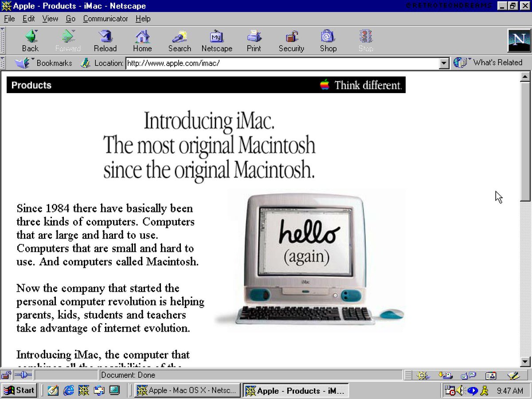The image size is (532, 399).
Task: Click the grayed Forward toolbar button
Action: click(x=68, y=41)
